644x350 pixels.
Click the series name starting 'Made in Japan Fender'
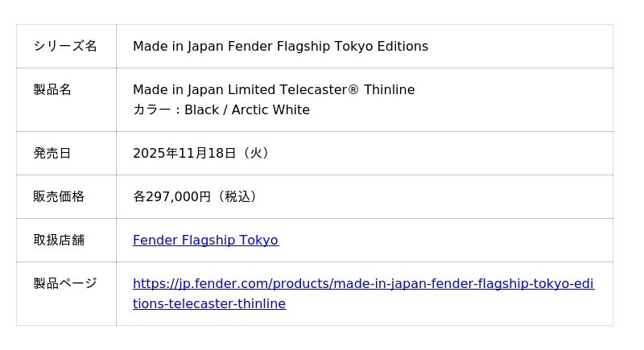tap(242, 46)
